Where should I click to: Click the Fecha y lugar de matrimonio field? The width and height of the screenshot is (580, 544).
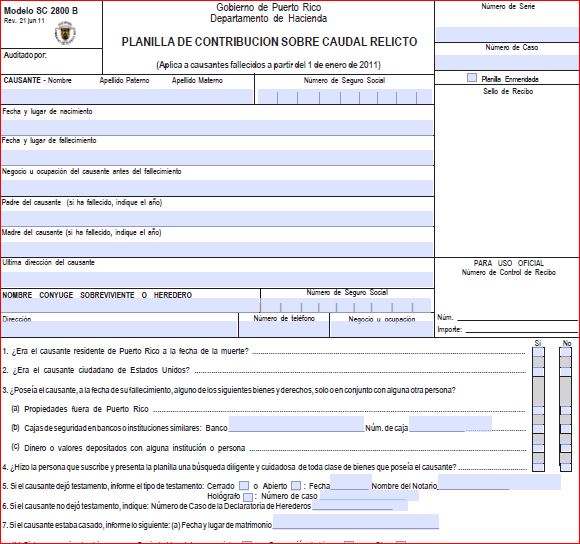[x=355, y=521]
